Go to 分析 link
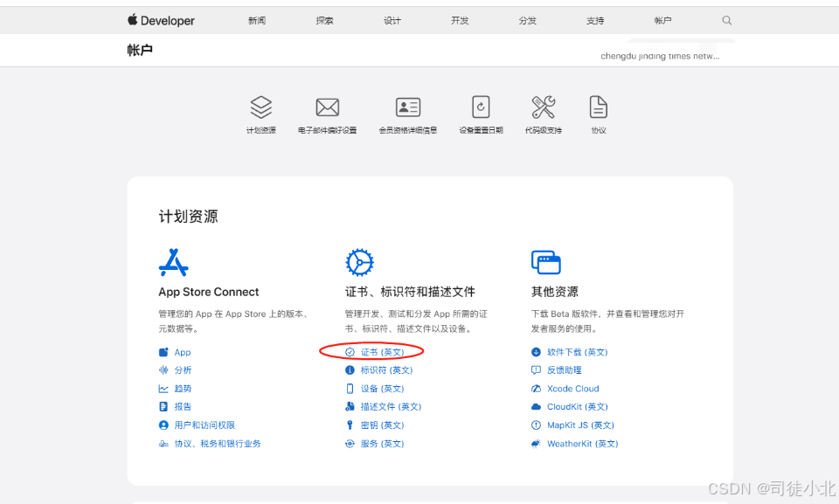The image size is (839, 504). tap(183, 369)
